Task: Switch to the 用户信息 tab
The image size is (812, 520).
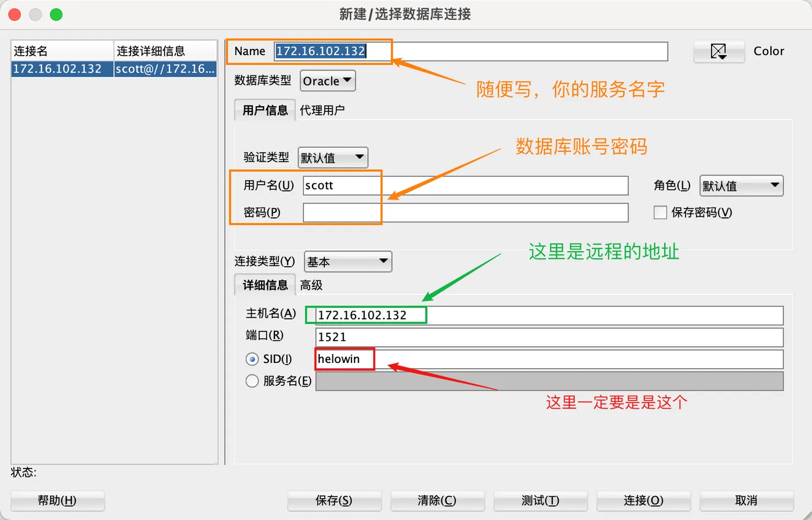Action: [265, 110]
